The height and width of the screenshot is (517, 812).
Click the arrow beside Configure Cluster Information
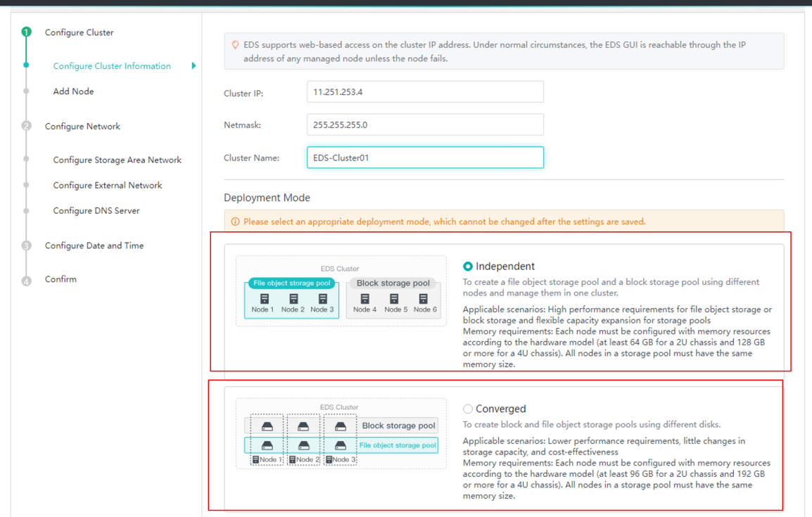coord(194,65)
